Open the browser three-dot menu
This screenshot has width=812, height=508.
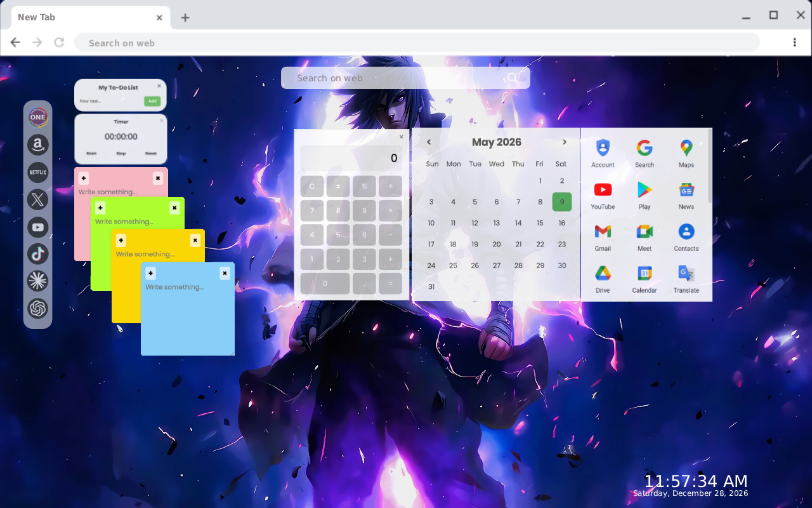point(794,43)
